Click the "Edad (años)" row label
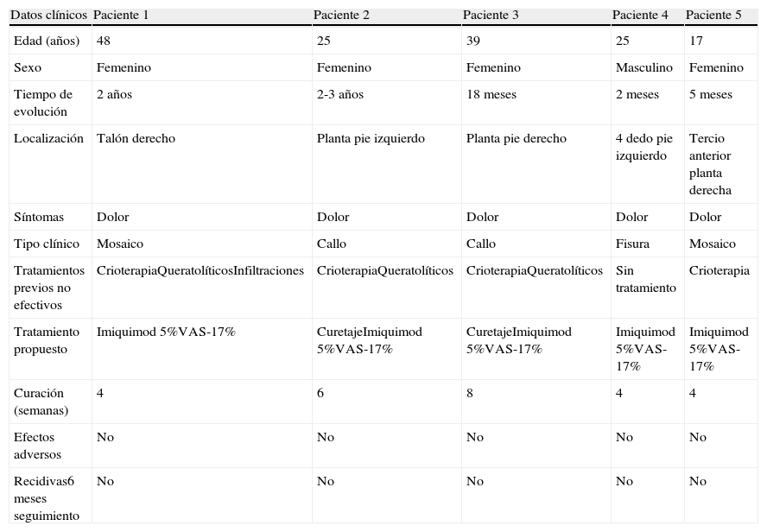This screenshot has width=767, height=532. point(47,41)
